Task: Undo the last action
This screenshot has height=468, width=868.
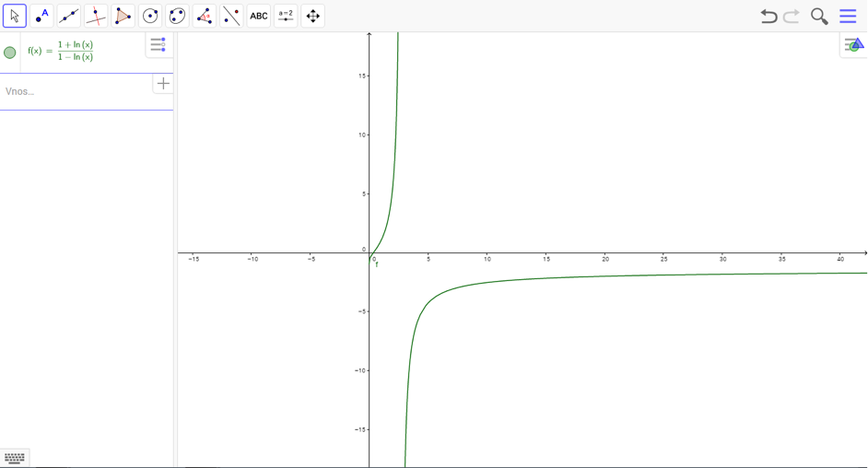Action: click(768, 16)
